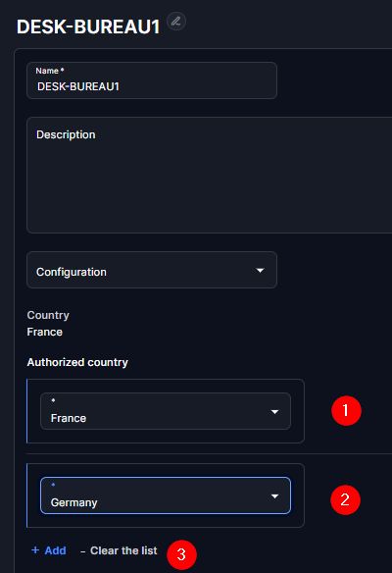392x573 pixels.
Task: Click the caret arrow in the France selector
Action: [x=274, y=412]
